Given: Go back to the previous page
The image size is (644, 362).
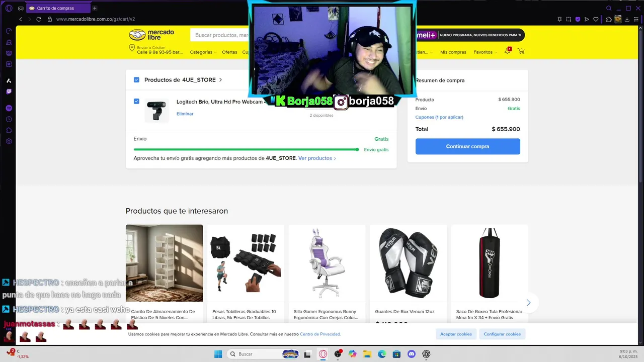Looking at the screenshot, I should point(21,19).
